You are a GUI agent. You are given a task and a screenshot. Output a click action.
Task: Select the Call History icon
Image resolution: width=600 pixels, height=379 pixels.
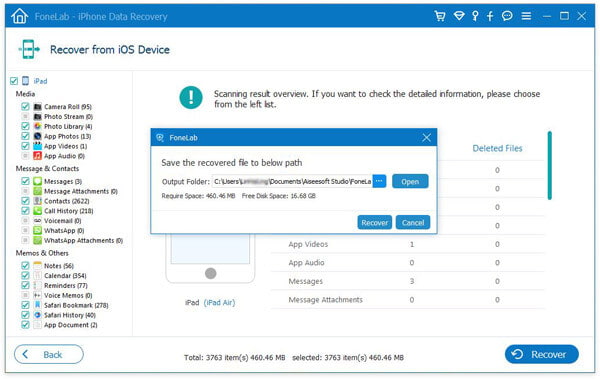[x=37, y=211]
